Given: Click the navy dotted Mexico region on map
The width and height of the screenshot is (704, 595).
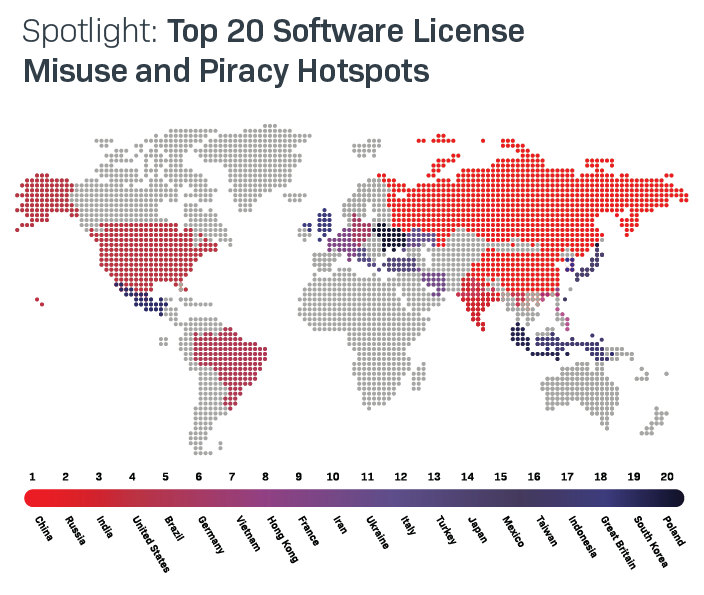Looking at the screenshot, I should coord(144,299).
